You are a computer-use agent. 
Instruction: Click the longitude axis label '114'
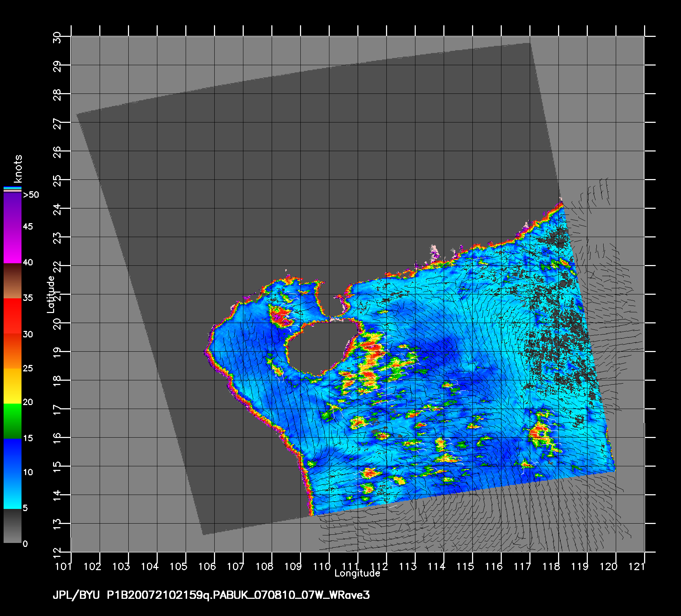436,567
